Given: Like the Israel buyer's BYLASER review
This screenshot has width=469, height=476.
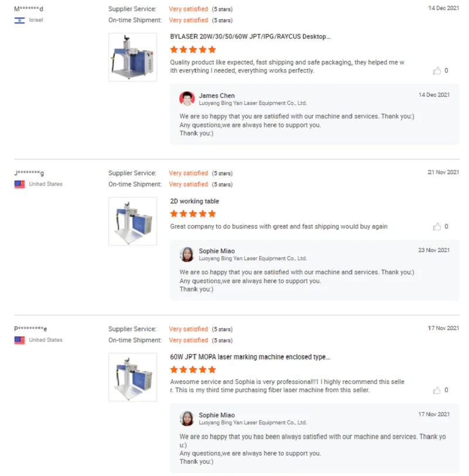Looking at the screenshot, I should (x=437, y=71).
